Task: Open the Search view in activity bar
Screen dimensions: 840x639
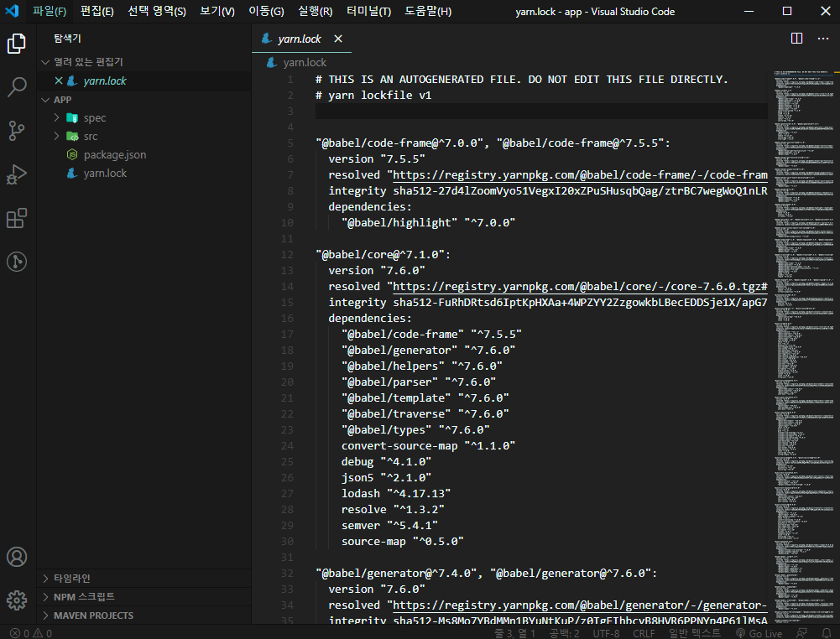Action: pyautogui.click(x=17, y=86)
